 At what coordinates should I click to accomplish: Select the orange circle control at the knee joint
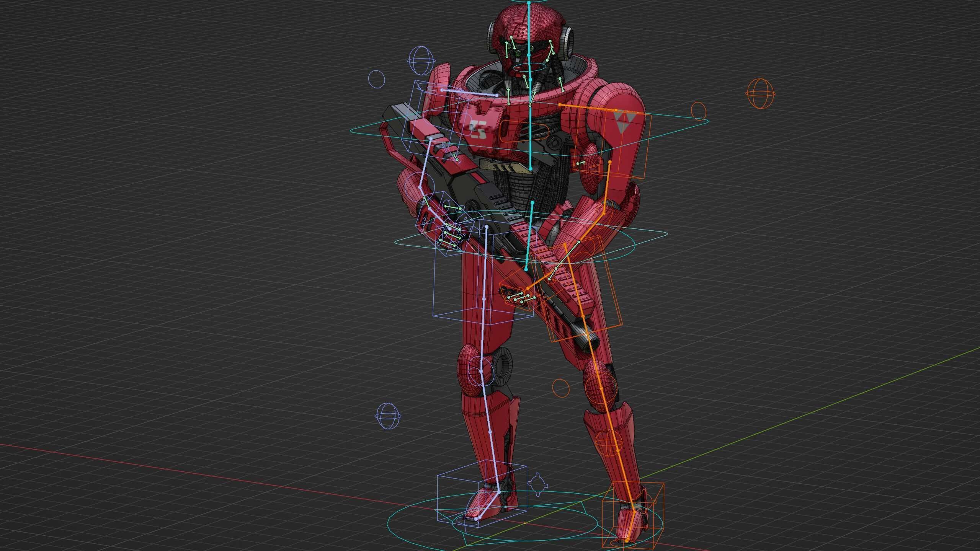pyautogui.click(x=601, y=388)
